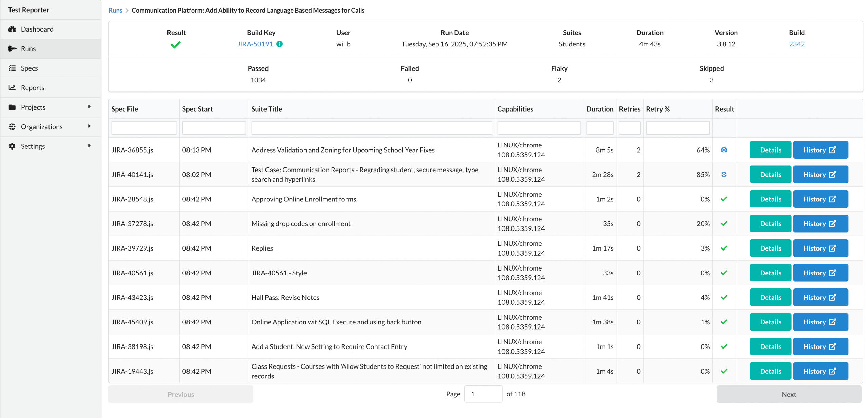Expand the Organizations submenu arrow
This screenshot has height=418, width=868.
[x=89, y=126]
